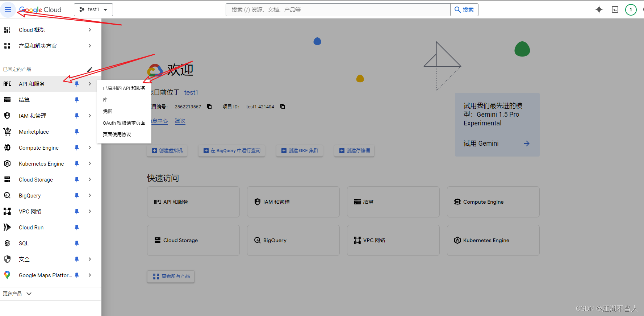Select 库 in API submenu
Viewport: 644px width, 316px height.
click(x=124, y=100)
